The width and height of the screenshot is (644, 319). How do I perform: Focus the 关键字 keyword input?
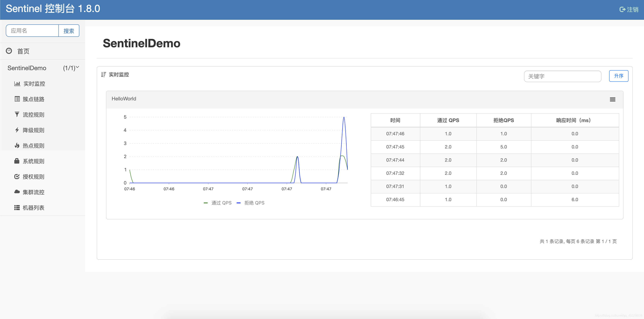click(x=563, y=76)
